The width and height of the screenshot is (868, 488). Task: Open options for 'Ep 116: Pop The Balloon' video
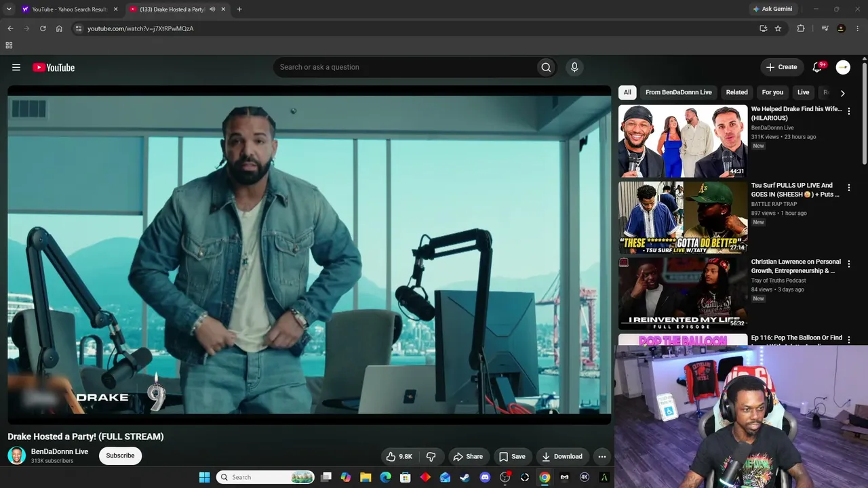(848, 340)
